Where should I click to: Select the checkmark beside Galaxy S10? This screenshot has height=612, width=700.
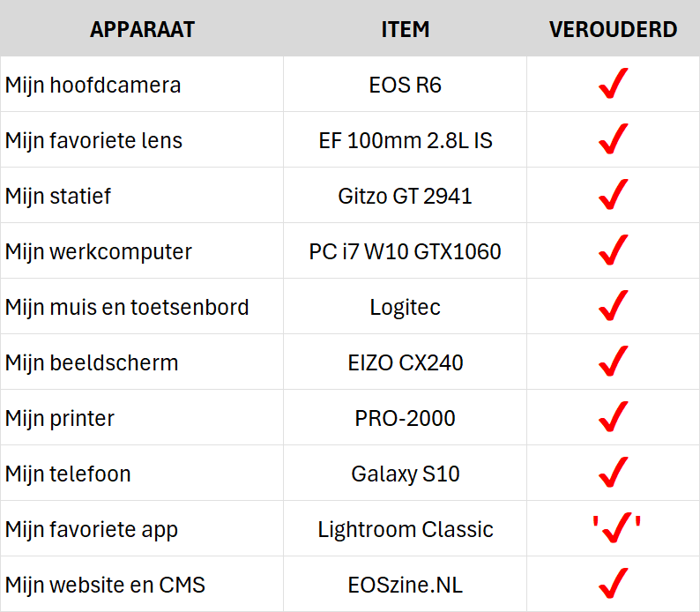[613, 474]
